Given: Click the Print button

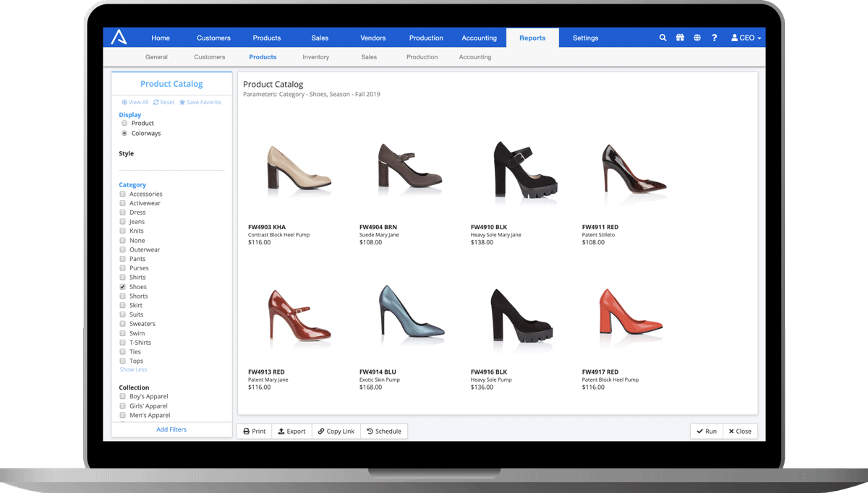Looking at the screenshot, I should point(255,432).
